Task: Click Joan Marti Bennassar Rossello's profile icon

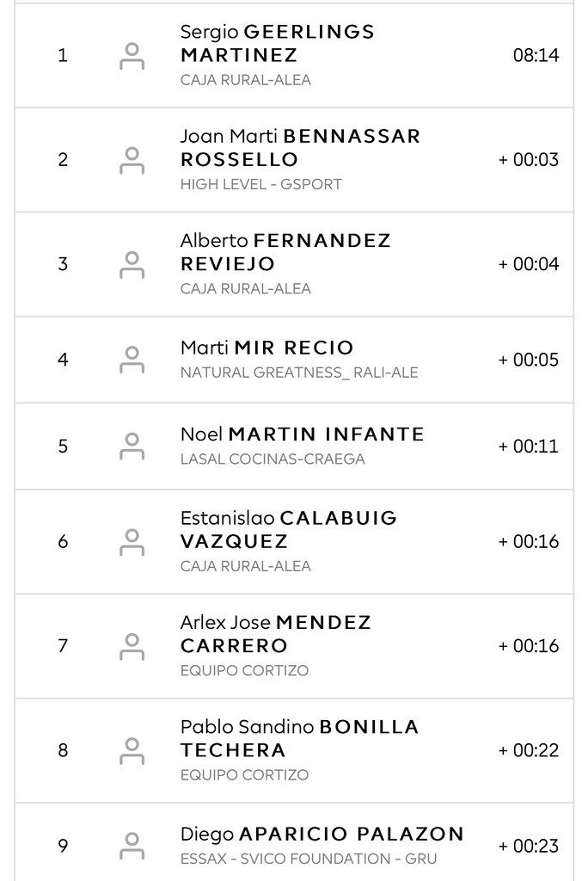Action: (x=132, y=160)
